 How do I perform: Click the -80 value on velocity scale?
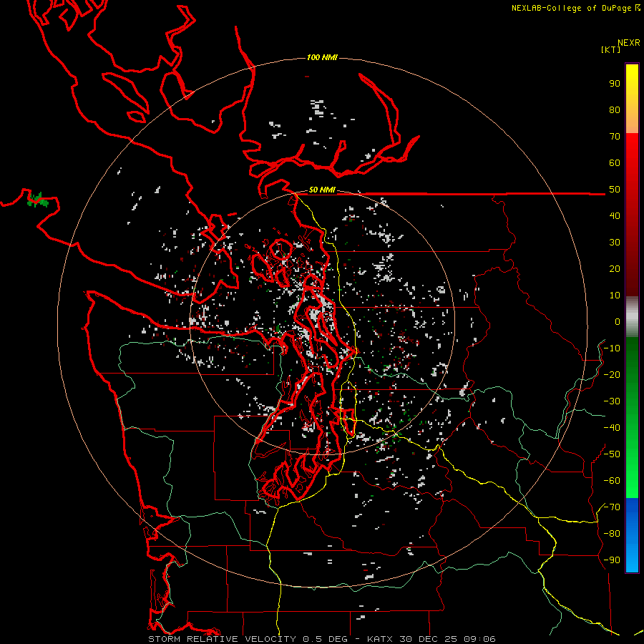(x=612, y=534)
